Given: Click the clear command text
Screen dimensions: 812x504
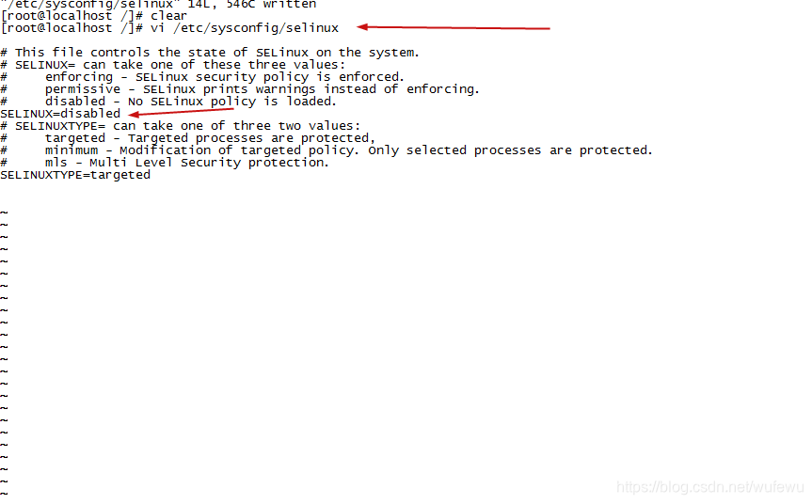Looking at the screenshot, I should coord(168,16).
